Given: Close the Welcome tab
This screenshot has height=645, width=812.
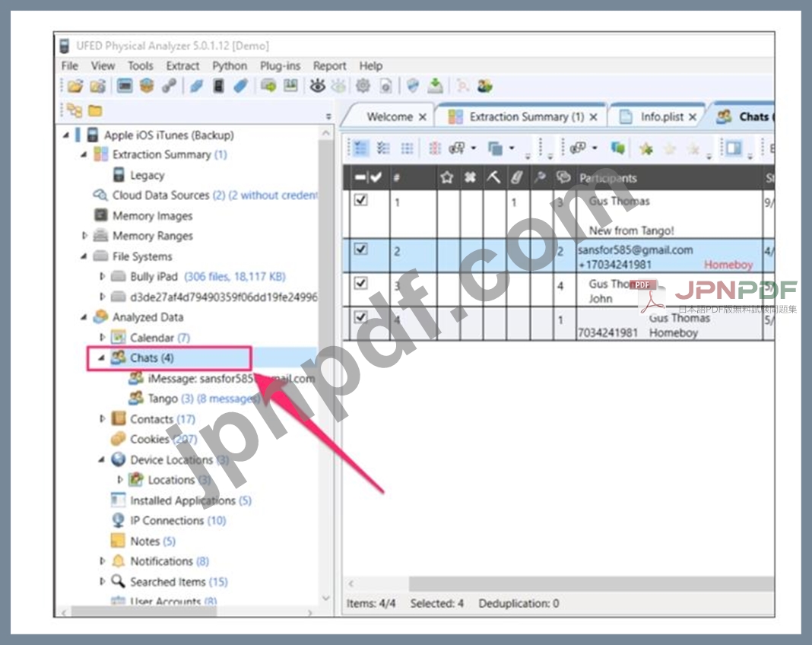Looking at the screenshot, I should pos(423,117).
